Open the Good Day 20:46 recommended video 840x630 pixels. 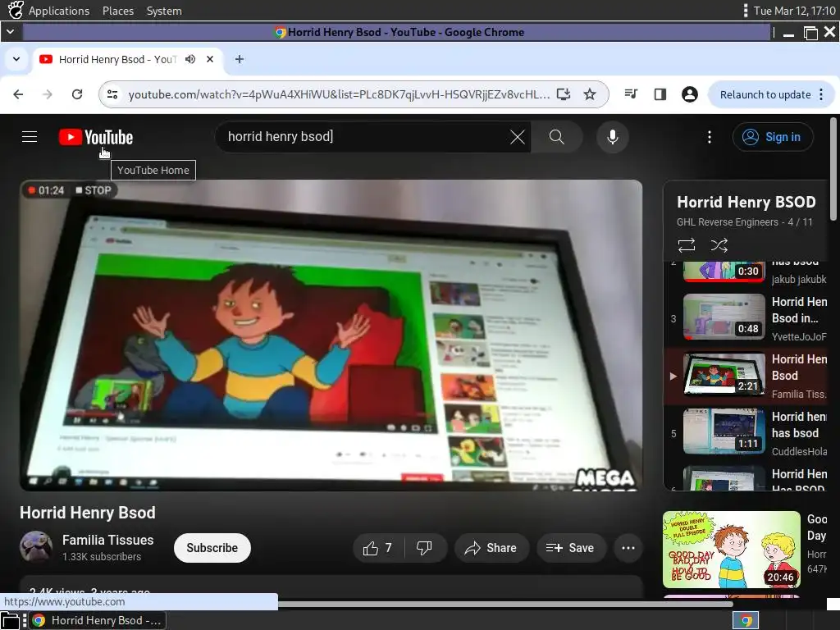click(731, 549)
